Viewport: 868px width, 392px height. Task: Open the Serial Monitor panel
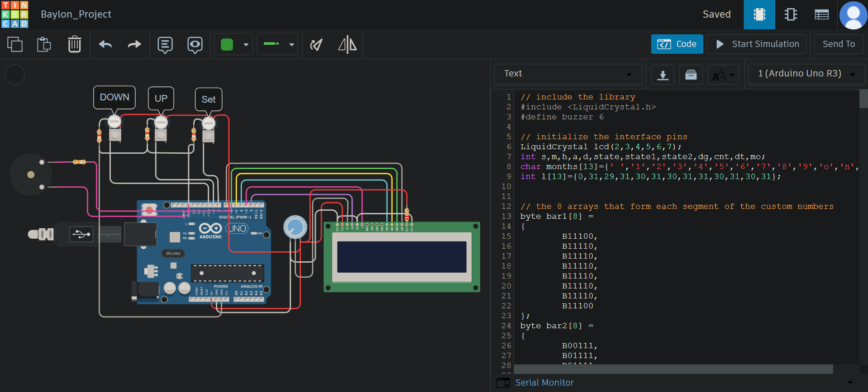coord(544,383)
